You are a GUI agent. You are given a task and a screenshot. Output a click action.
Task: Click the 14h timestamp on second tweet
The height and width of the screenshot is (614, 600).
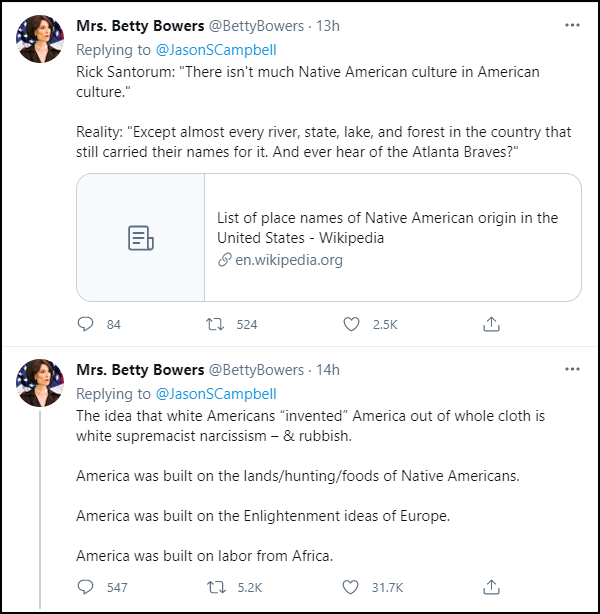point(328,370)
